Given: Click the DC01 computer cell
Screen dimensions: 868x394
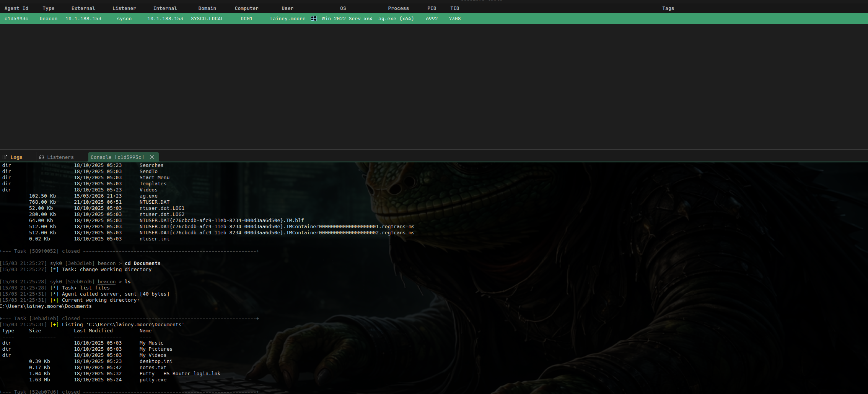Looking at the screenshot, I should (247, 18).
